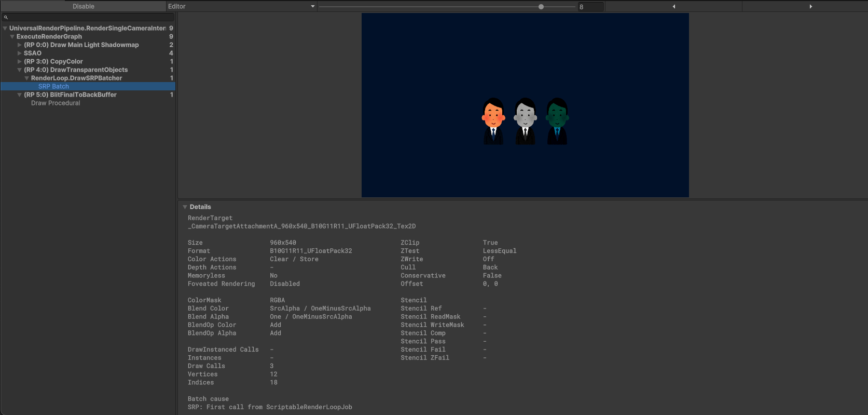The image size is (868, 415).
Task: Collapse the Details section foldout
Action: tap(185, 207)
